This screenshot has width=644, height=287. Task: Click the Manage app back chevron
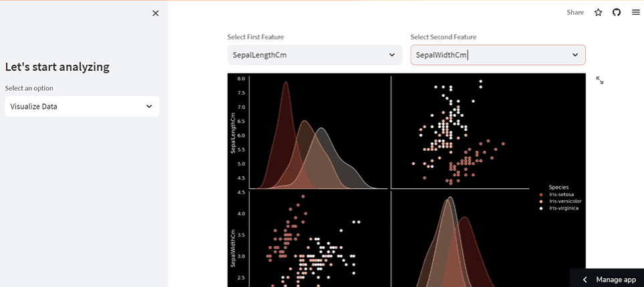pos(585,280)
